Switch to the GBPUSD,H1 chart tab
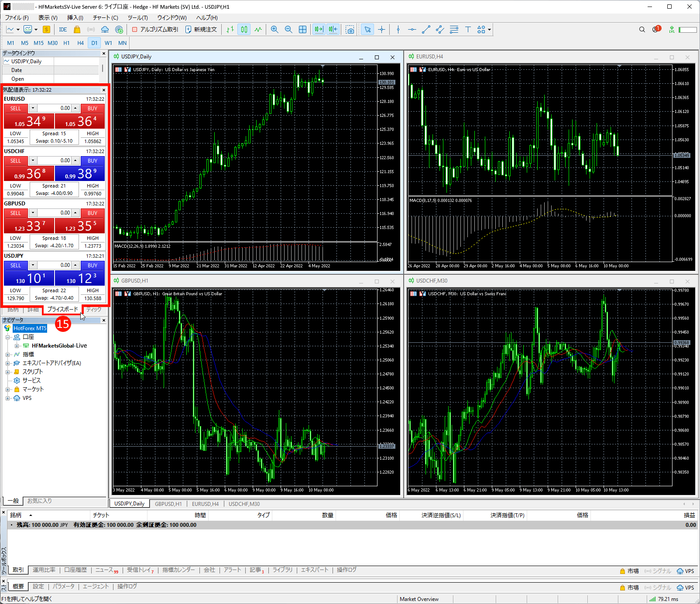This screenshot has width=700, height=604. point(168,504)
